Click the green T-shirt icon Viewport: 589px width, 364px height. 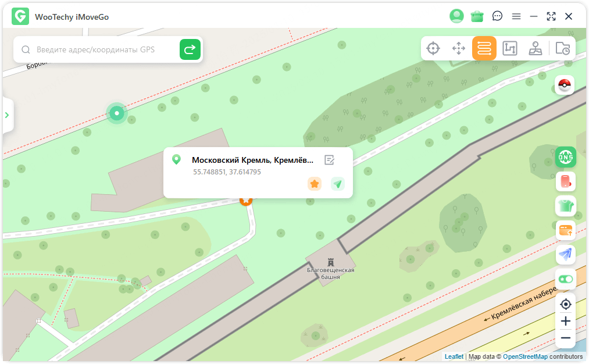[565, 205]
